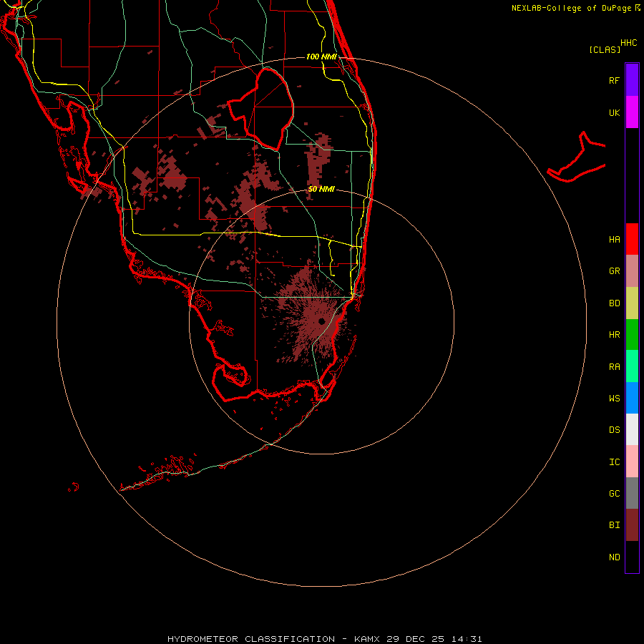Click the BD legend label
The height and width of the screenshot is (644, 644).
coord(614,303)
